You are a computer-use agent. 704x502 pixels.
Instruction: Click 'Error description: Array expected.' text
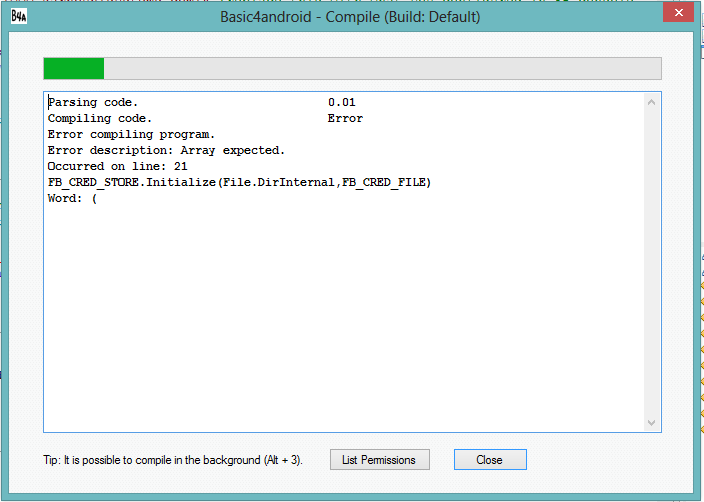click(166, 150)
